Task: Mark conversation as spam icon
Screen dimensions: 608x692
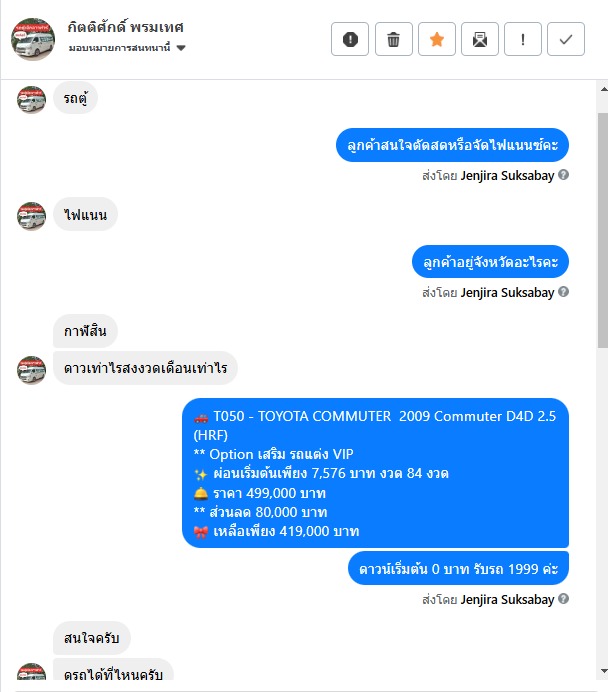Action: [x=350, y=39]
